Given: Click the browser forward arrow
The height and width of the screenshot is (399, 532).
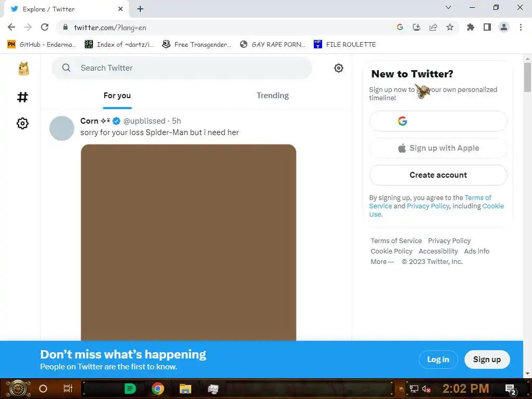Looking at the screenshot, I should click(x=28, y=28).
